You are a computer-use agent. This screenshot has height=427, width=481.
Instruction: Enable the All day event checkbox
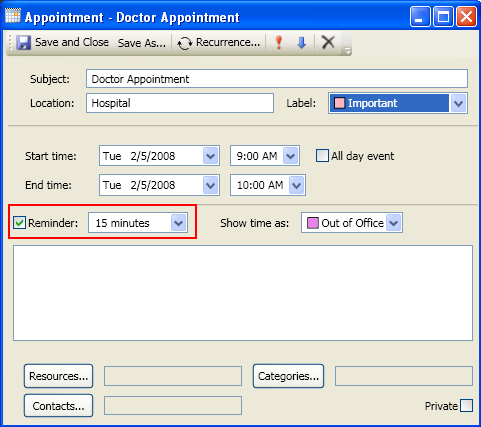pos(322,156)
